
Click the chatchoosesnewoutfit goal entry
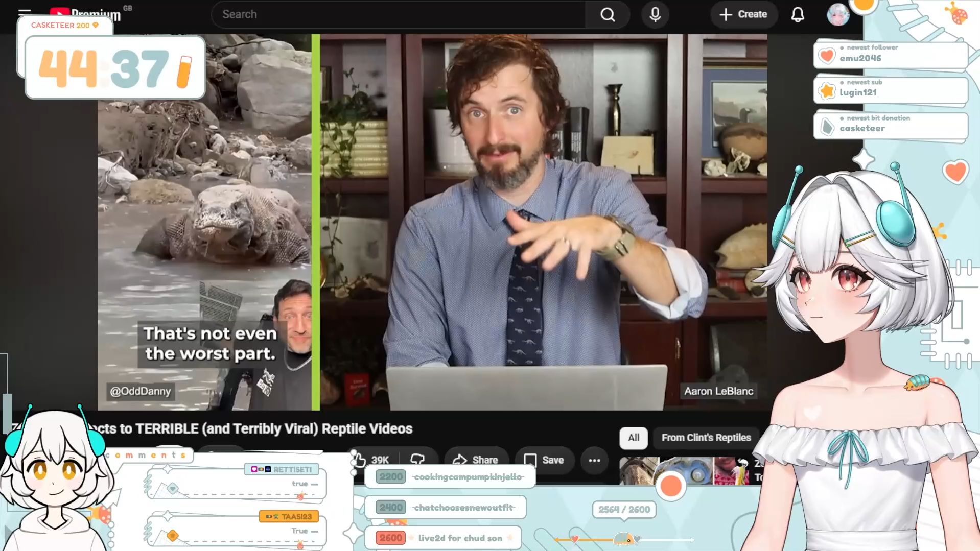click(445, 507)
